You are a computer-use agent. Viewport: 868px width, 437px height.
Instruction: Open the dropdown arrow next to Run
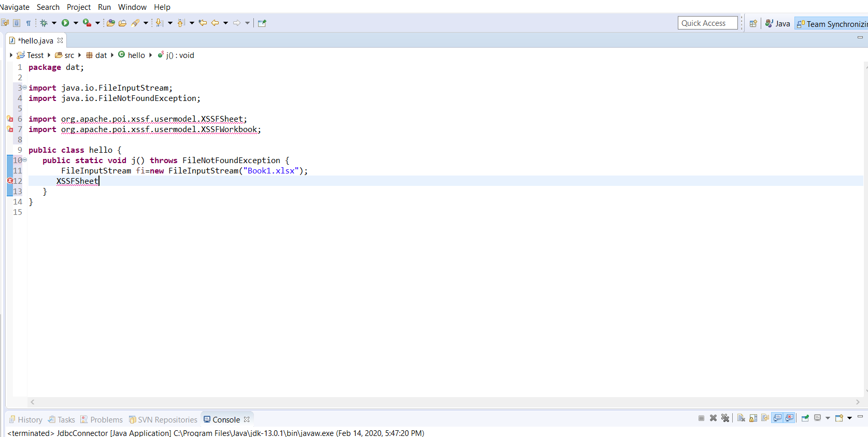(x=76, y=23)
